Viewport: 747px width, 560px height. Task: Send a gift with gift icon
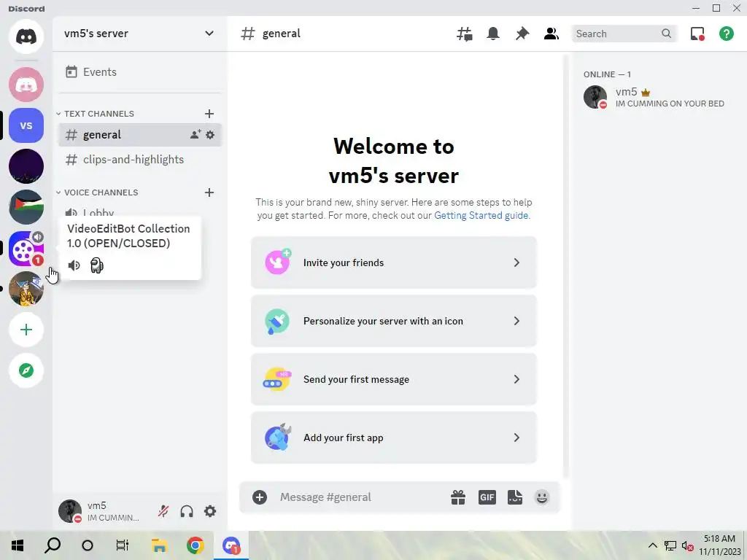(x=458, y=497)
